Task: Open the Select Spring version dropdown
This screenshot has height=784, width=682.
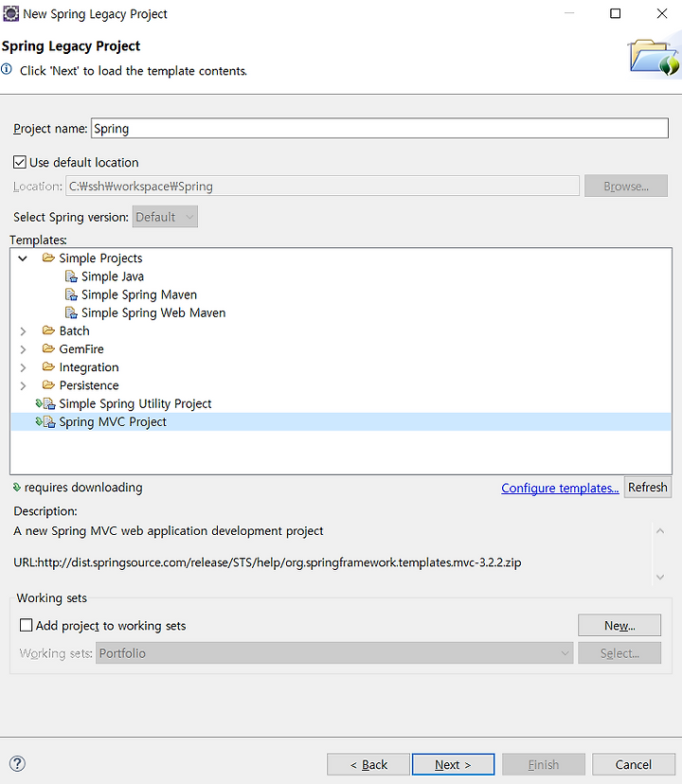Action: click(165, 217)
